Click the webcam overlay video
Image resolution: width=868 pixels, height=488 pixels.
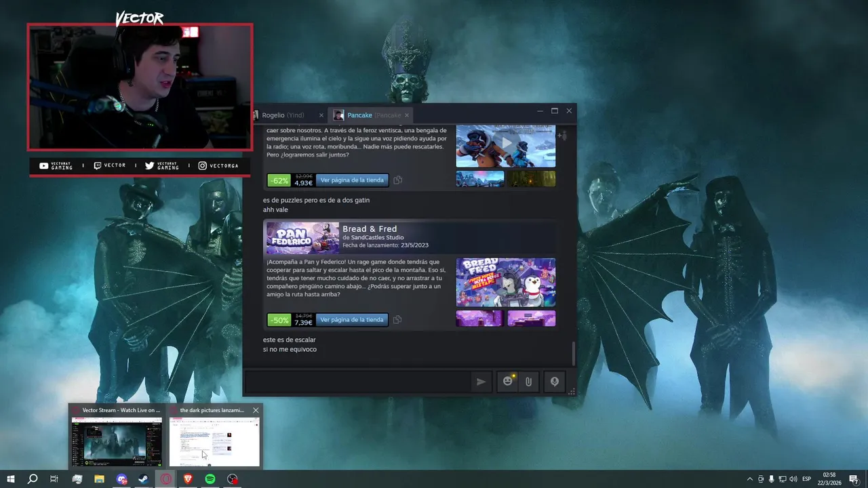(140, 87)
